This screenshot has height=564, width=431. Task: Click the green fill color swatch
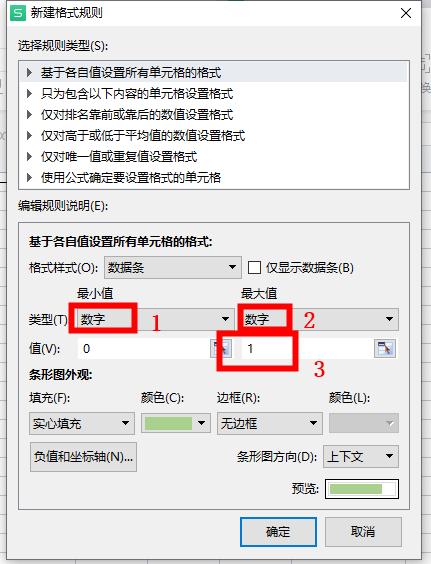[x=168, y=423]
